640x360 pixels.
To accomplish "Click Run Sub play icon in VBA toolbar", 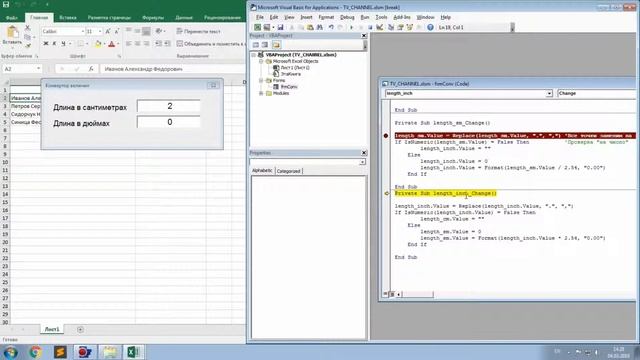I will click(351, 27).
